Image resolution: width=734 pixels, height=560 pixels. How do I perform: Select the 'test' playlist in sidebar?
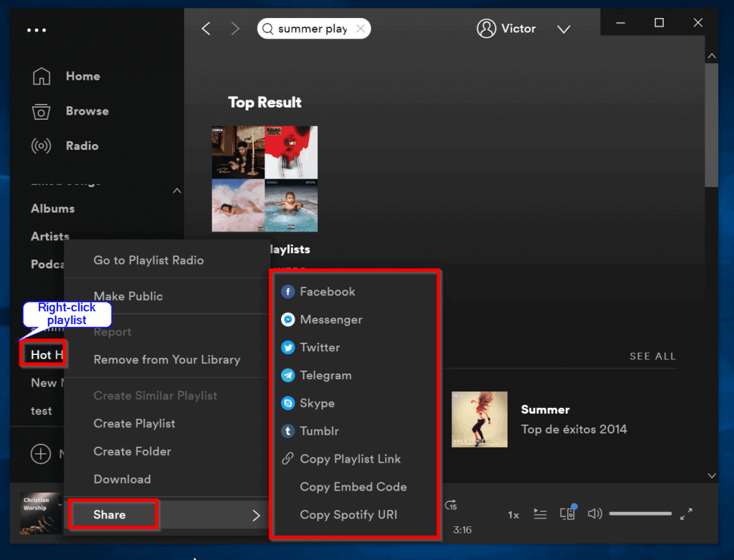click(41, 411)
